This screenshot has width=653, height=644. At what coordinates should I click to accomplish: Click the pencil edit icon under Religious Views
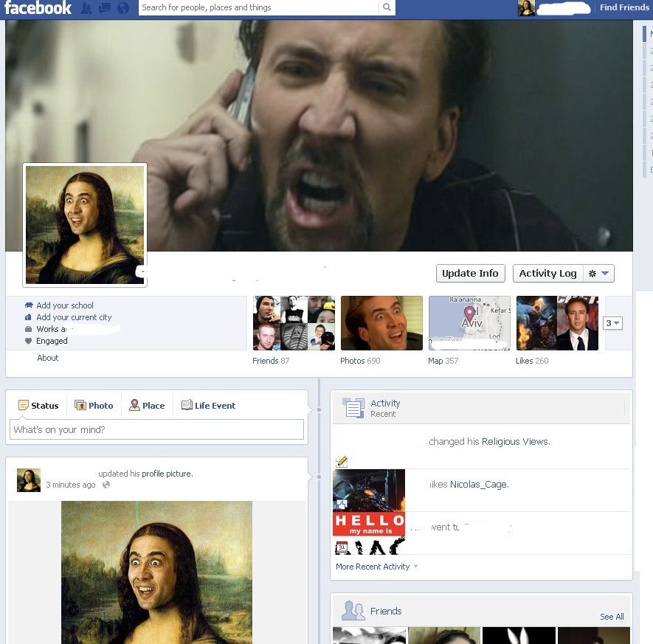[342, 461]
